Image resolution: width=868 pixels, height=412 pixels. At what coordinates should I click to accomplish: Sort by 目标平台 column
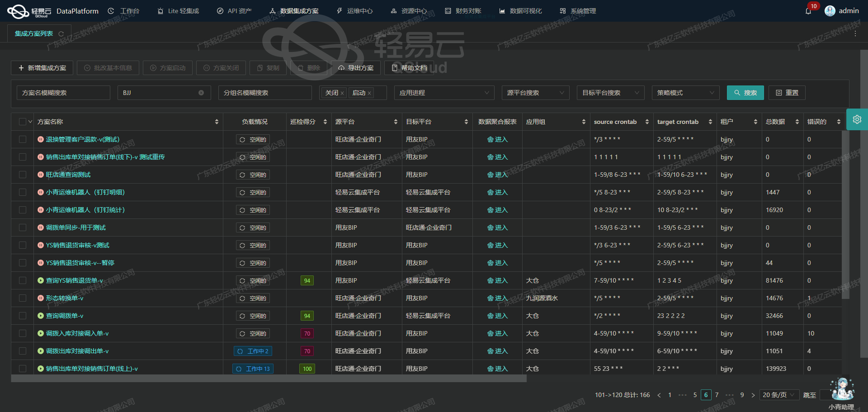[x=466, y=122]
